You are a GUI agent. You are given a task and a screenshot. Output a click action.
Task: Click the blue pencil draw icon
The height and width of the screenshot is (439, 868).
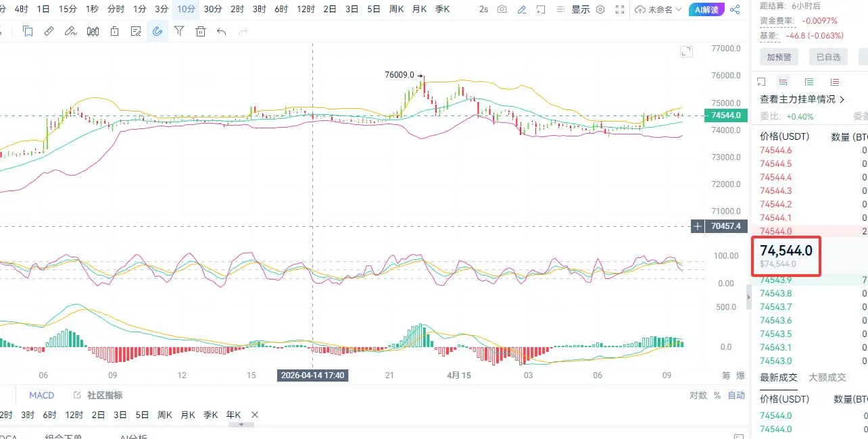[x=521, y=9]
